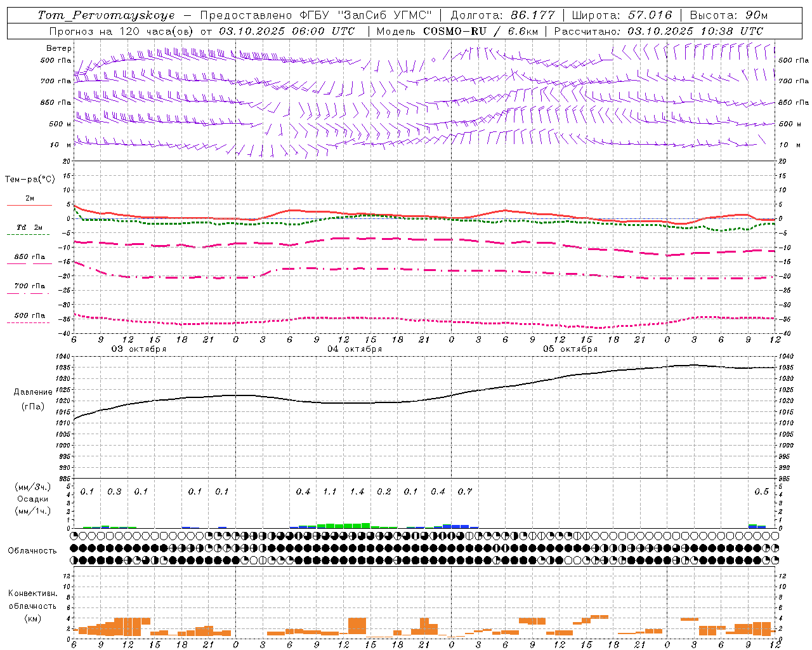The height and width of the screenshot is (650, 812).
Task: Click the 500 гПа temperature legend entry
Action: pyautogui.click(x=30, y=315)
